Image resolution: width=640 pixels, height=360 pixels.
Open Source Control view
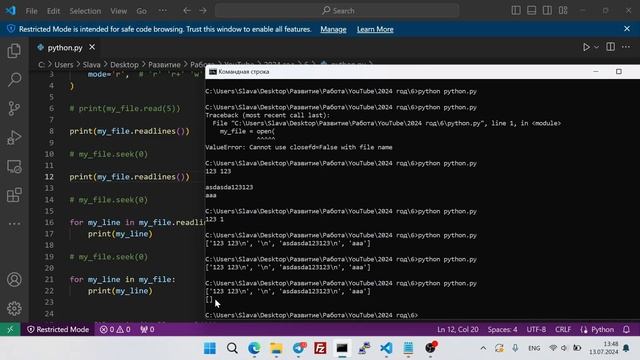pos(14,108)
